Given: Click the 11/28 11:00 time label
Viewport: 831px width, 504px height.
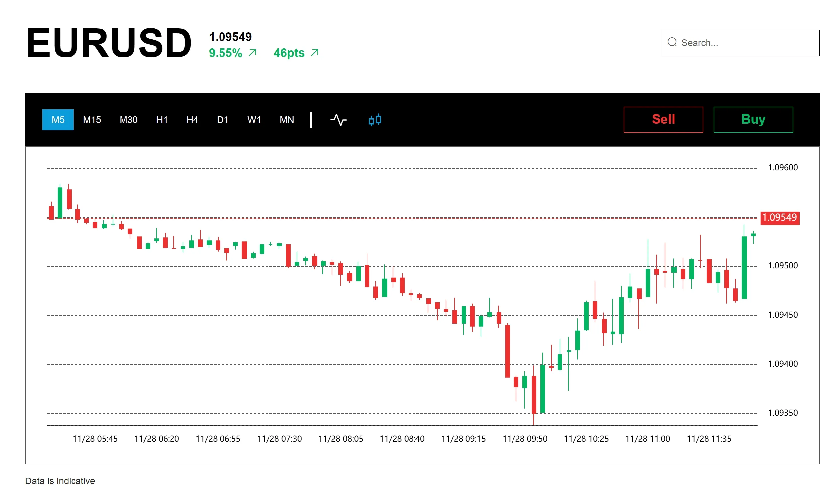Looking at the screenshot, I should [648, 439].
